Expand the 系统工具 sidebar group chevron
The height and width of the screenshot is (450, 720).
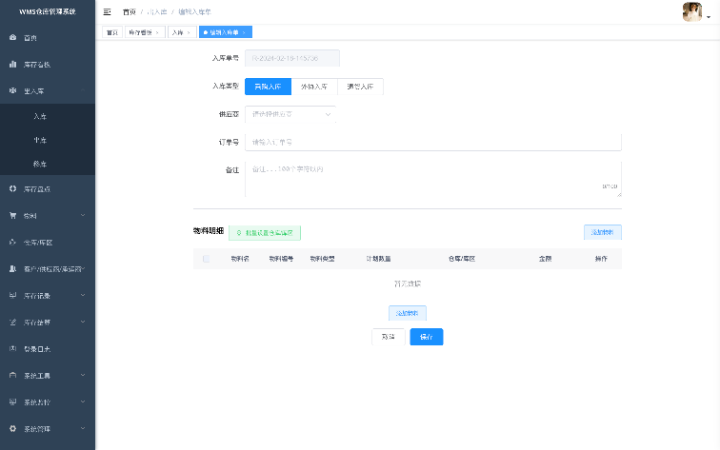click(83, 375)
